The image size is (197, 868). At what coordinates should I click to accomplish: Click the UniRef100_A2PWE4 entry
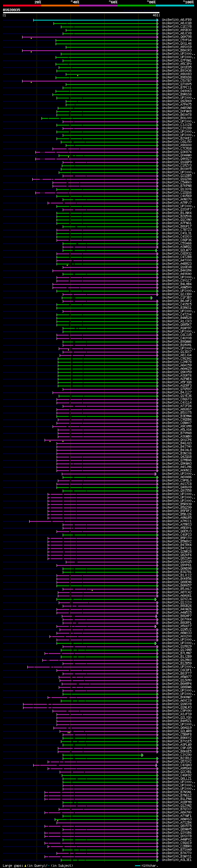(x=176, y=379)
